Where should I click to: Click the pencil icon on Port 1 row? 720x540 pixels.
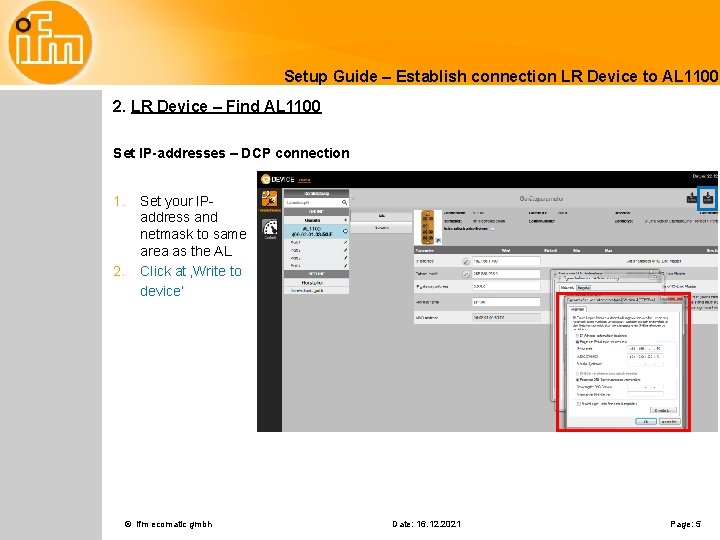[345, 242]
